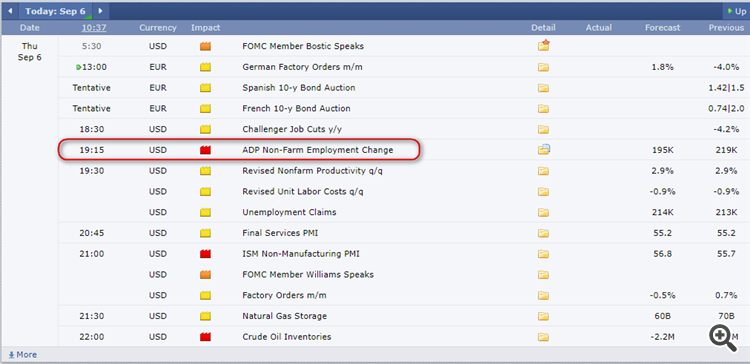This screenshot has height=364, width=750.
Task: Select event Unemployment Claims
Action: [x=289, y=212]
